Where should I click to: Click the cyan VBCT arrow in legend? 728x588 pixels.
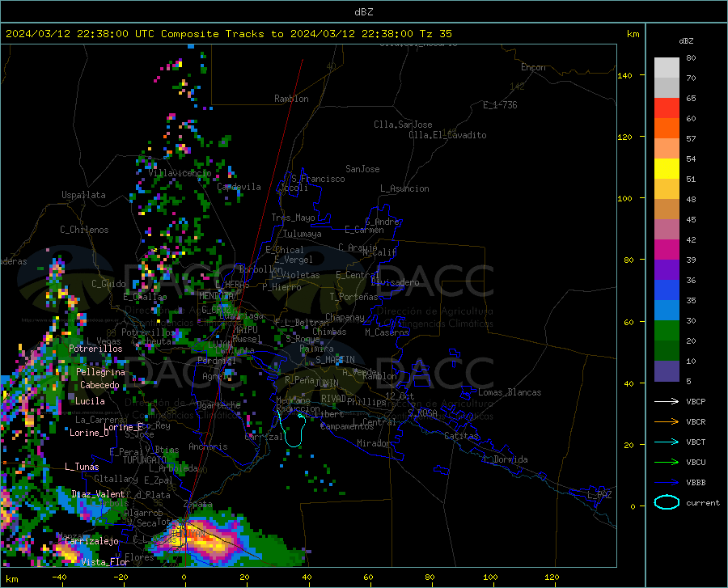pos(667,442)
